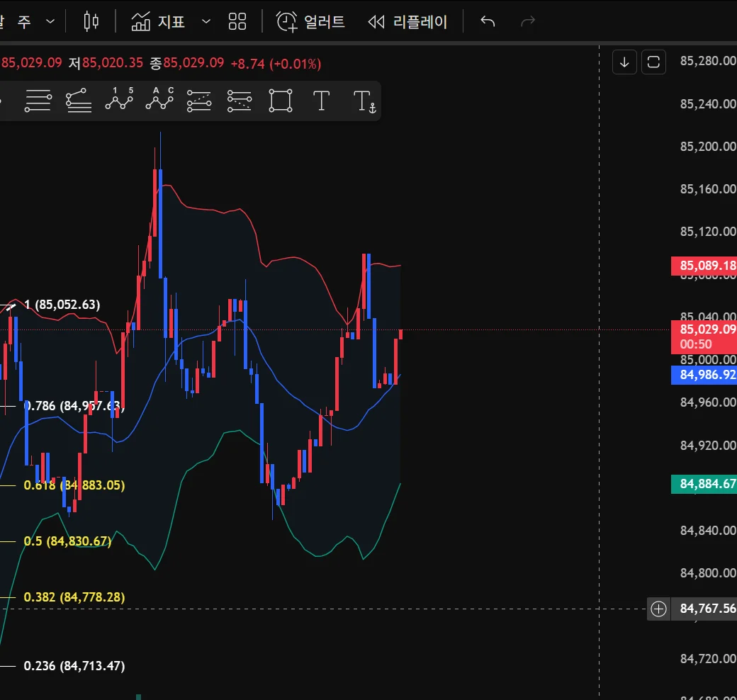Click the plus icon beside 84,767.56

pyautogui.click(x=658, y=609)
